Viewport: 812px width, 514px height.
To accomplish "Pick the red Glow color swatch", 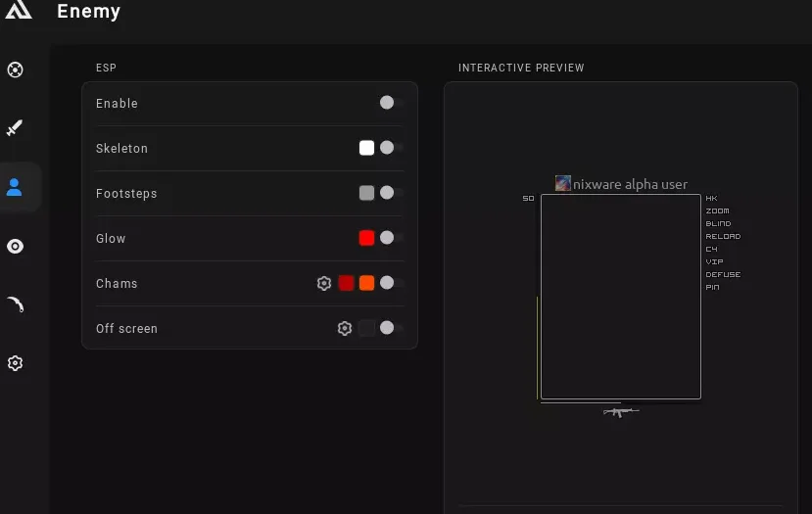I will (366, 238).
